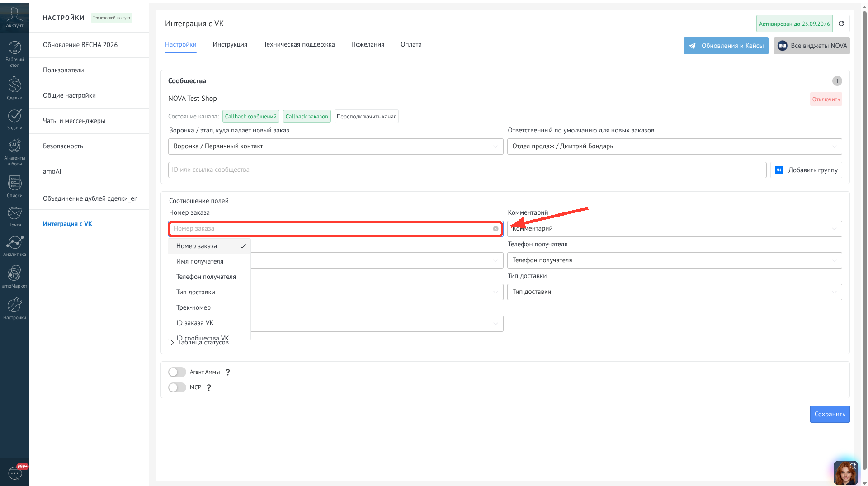This screenshot has height=486, width=868.
Task: Open the Рабочий стол dashboard icon
Action: coord(14,54)
